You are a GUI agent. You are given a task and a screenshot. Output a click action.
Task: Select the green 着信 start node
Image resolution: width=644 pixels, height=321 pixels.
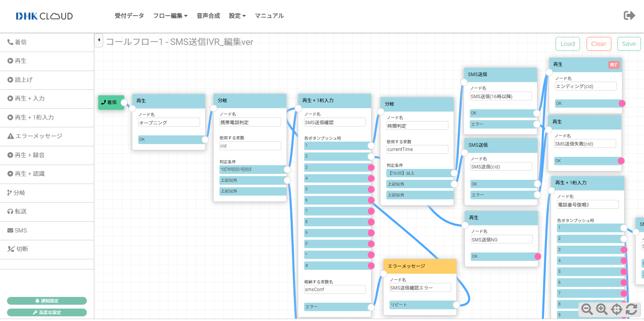click(x=111, y=102)
